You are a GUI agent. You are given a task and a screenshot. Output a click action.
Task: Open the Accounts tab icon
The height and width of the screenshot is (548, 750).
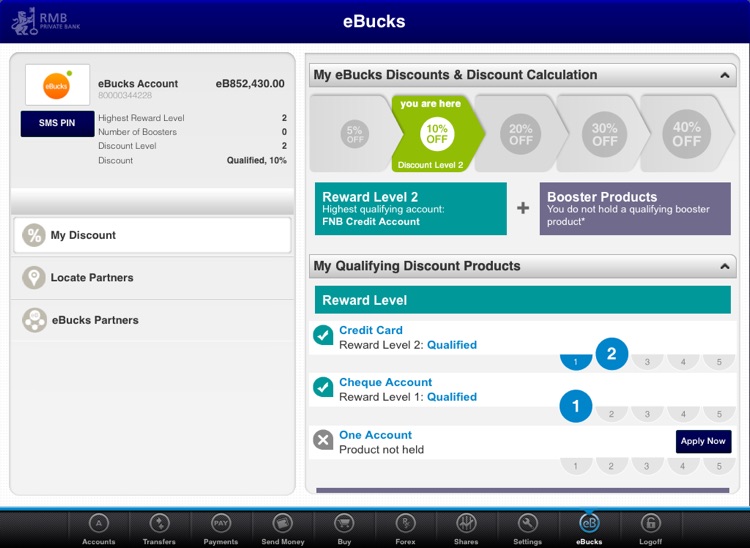[x=99, y=523]
